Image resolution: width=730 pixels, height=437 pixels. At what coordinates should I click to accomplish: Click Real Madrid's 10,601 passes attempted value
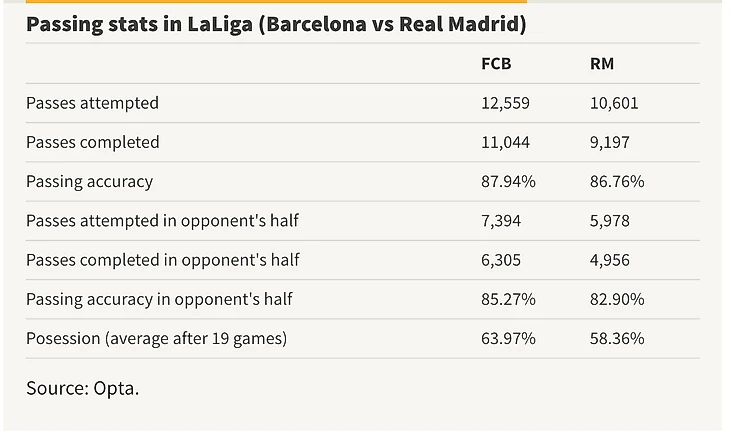pos(614,103)
